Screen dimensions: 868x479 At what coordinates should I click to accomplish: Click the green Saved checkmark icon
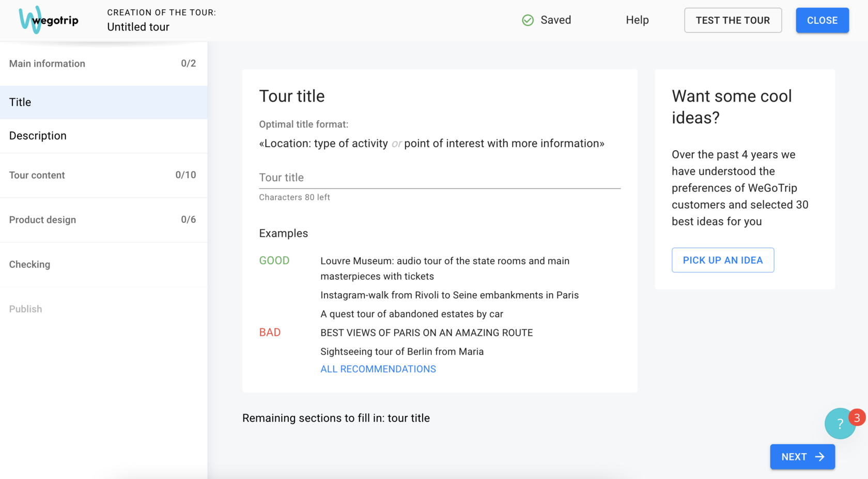[528, 20]
